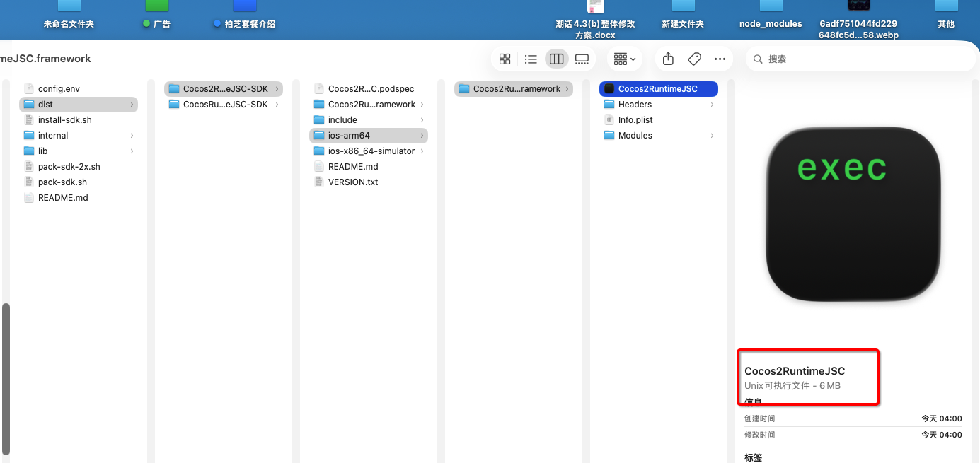Click the 创建时间 value 今天 04:00
This screenshot has height=463, width=980.
[x=941, y=418]
